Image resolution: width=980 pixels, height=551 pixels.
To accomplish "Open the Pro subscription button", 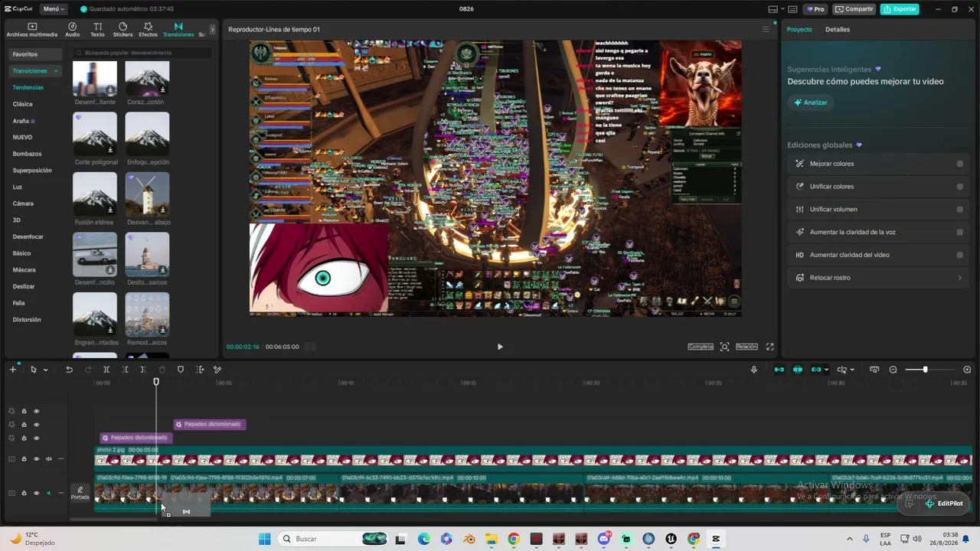I will 815,9.
